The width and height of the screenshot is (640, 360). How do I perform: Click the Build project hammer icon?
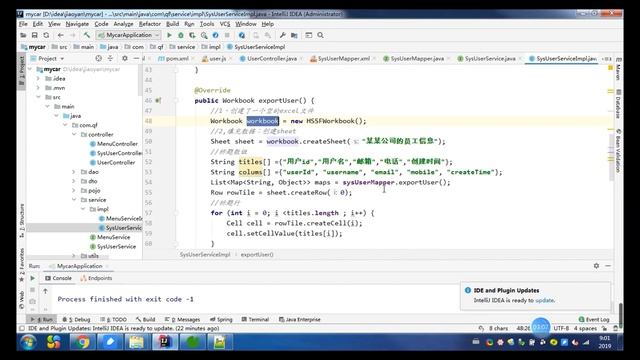[87, 36]
